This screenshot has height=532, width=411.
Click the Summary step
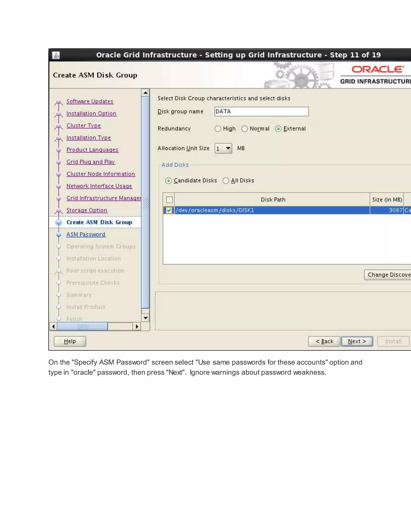click(x=79, y=295)
